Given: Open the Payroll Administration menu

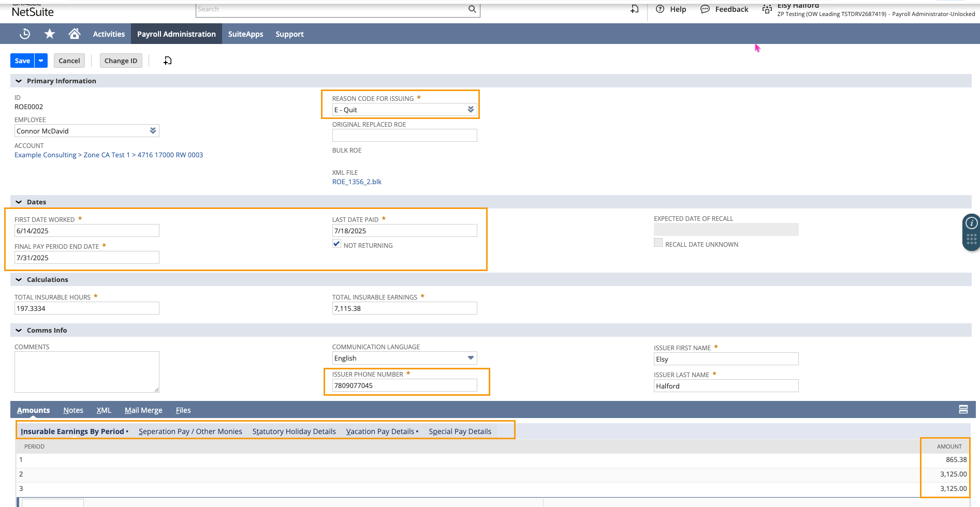Looking at the screenshot, I should point(177,34).
